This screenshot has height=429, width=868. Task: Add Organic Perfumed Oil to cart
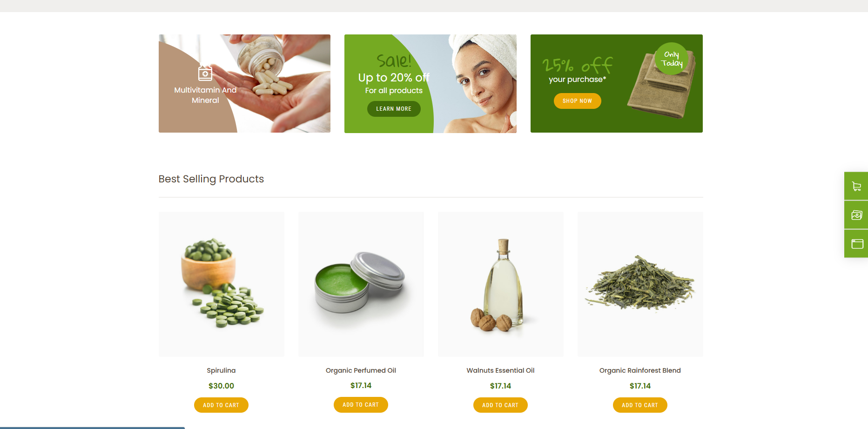361,405
